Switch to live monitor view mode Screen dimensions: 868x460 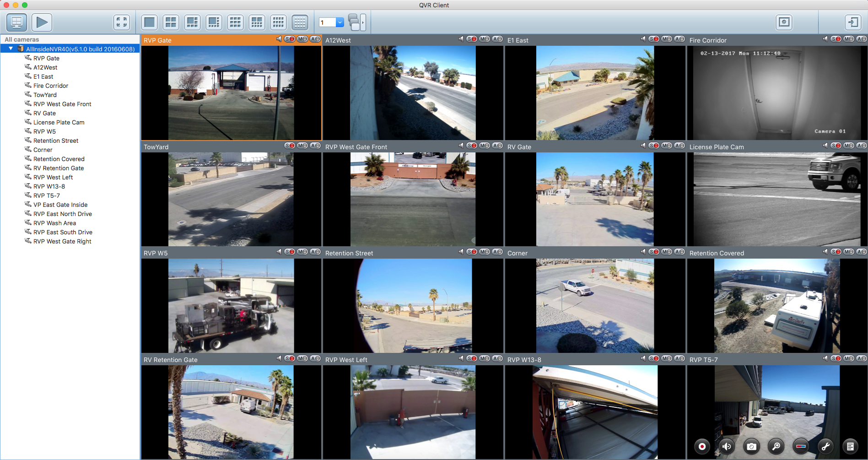coord(16,22)
